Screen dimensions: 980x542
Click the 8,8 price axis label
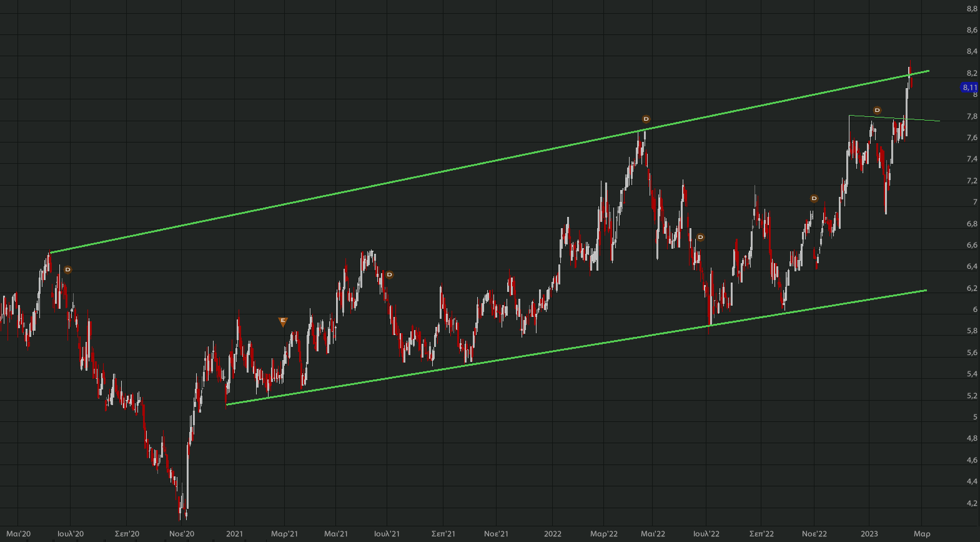point(972,9)
